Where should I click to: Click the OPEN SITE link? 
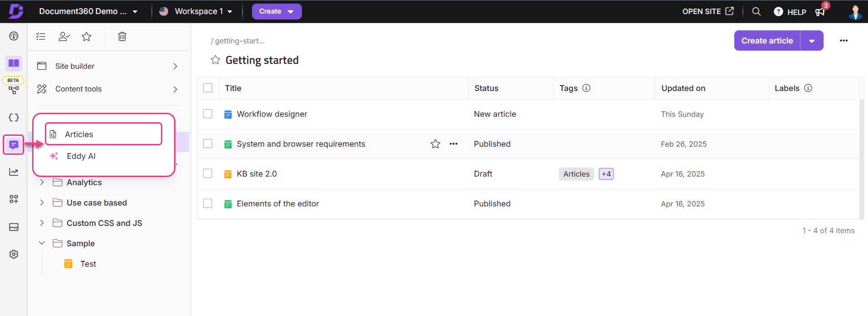pyautogui.click(x=708, y=11)
